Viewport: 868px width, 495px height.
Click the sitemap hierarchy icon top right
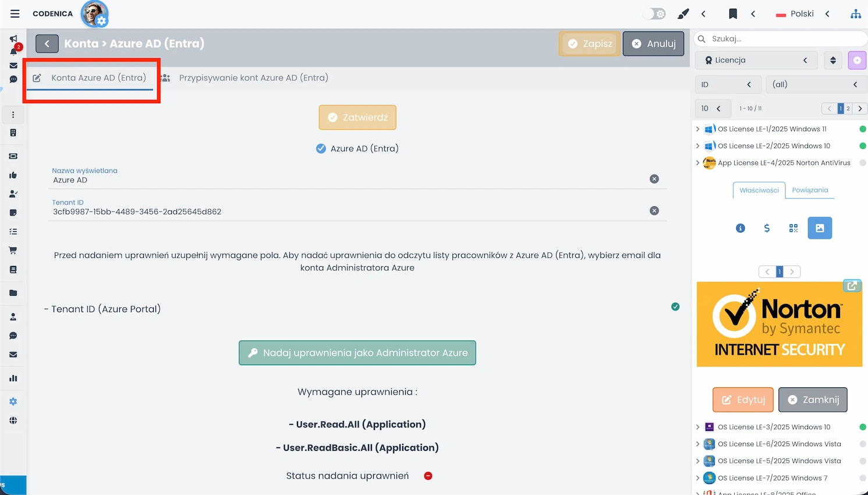855,13
